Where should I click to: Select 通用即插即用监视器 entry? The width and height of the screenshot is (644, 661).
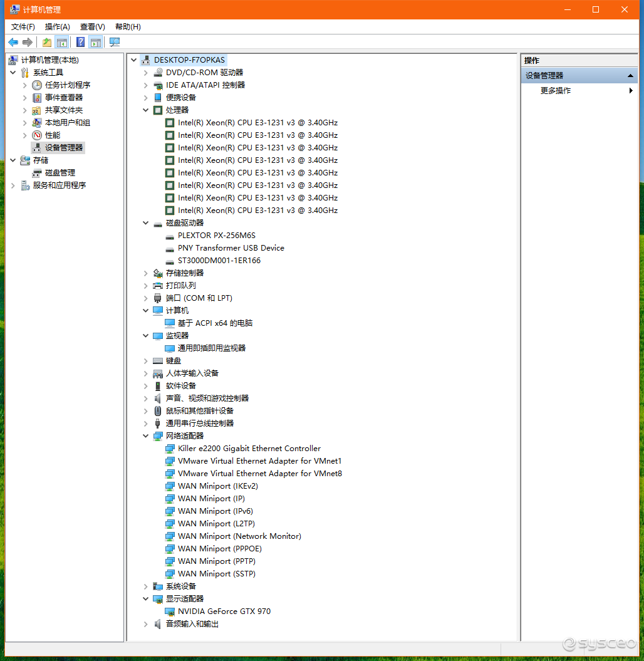point(212,348)
